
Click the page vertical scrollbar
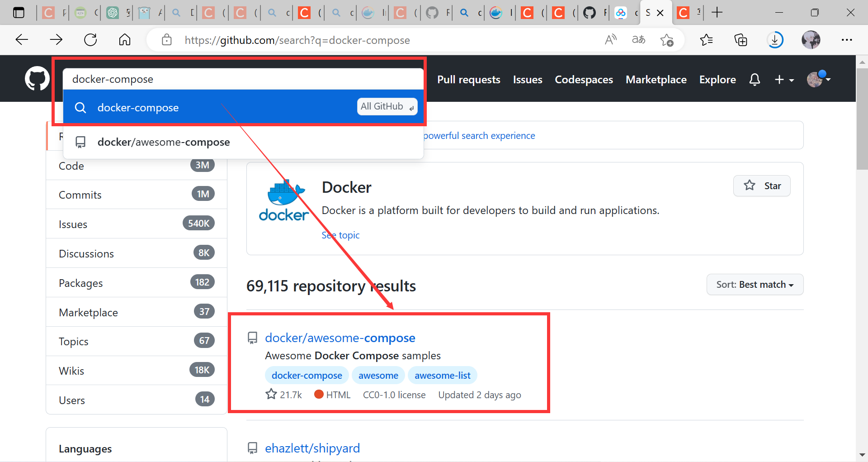click(862, 119)
